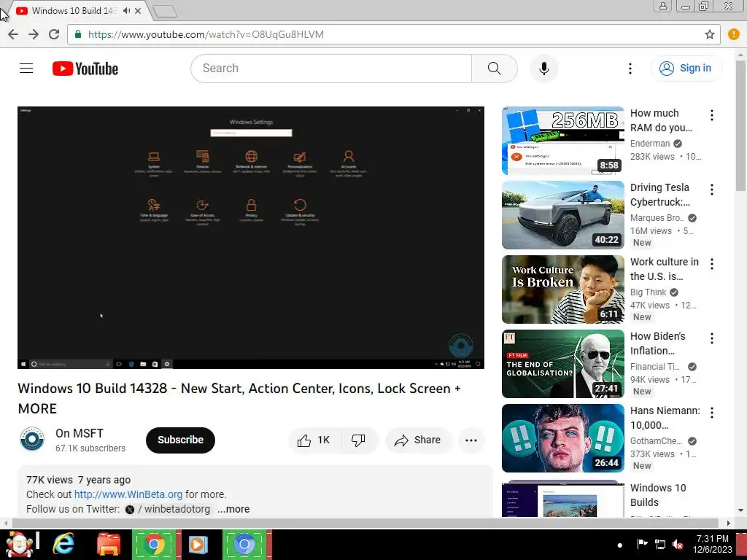Subscribe to On MSFT
Screen dimensions: 747x560
coord(180,440)
